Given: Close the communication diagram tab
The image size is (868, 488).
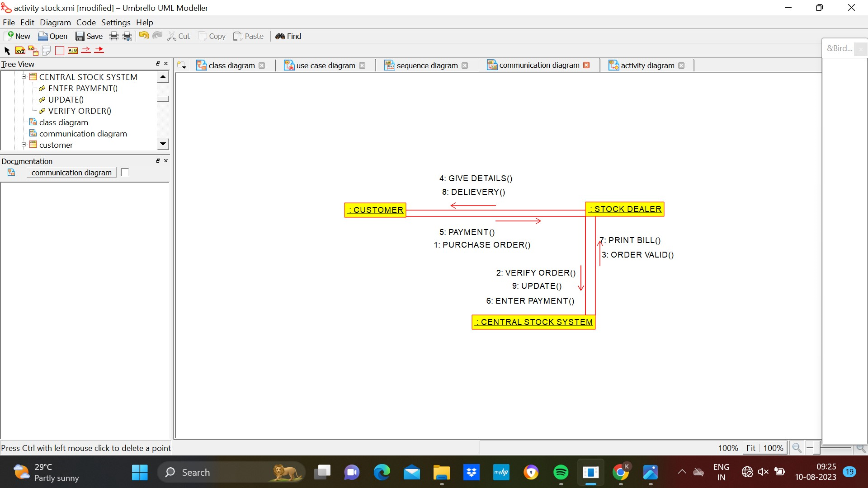Looking at the screenshot, I should [x=586, y=65].
